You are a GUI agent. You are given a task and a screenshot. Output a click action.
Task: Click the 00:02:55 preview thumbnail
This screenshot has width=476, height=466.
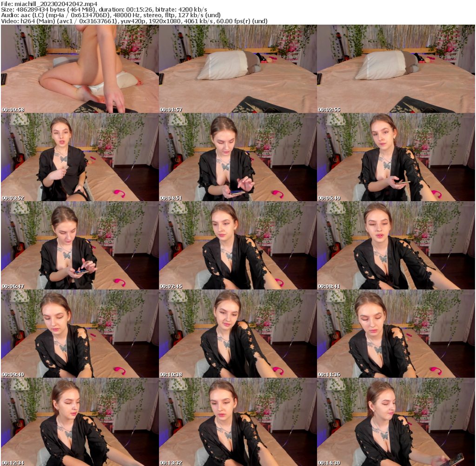point(396,70)
